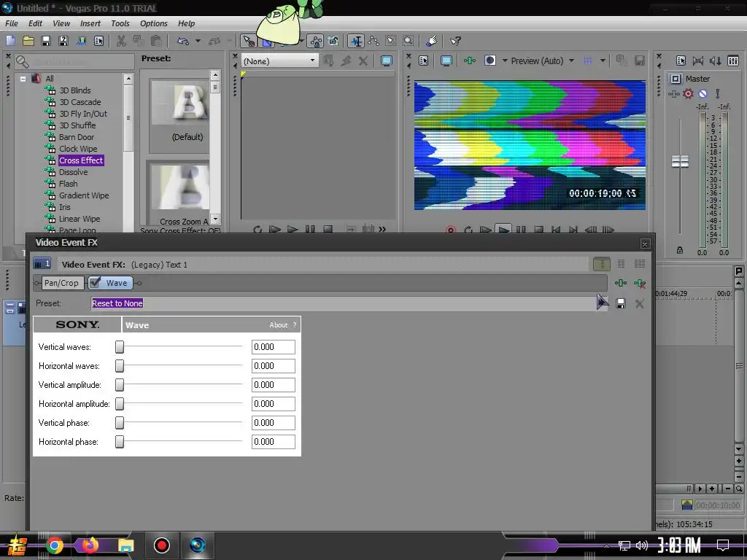Image resolution: width=747 pixels, height=560 pixels.
Task: Click the Envelope edit tool icon
Action: click(x=373, y=41)
